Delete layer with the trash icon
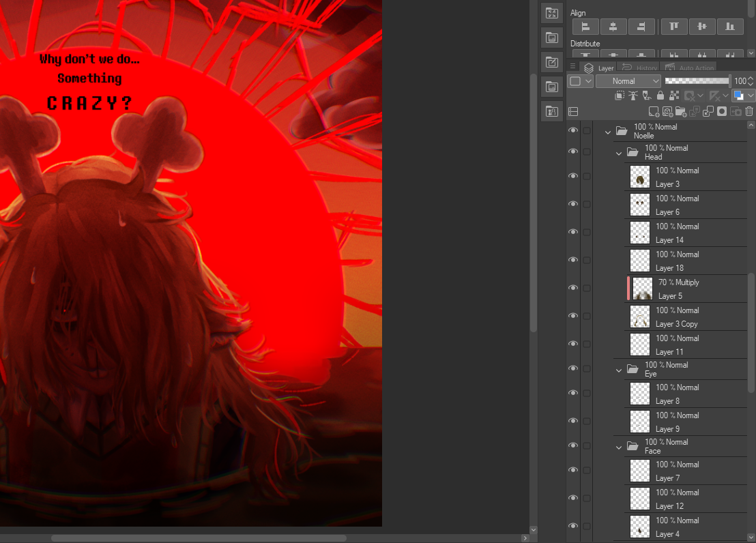Screen dimensions: 756x543 coord(748,112)
